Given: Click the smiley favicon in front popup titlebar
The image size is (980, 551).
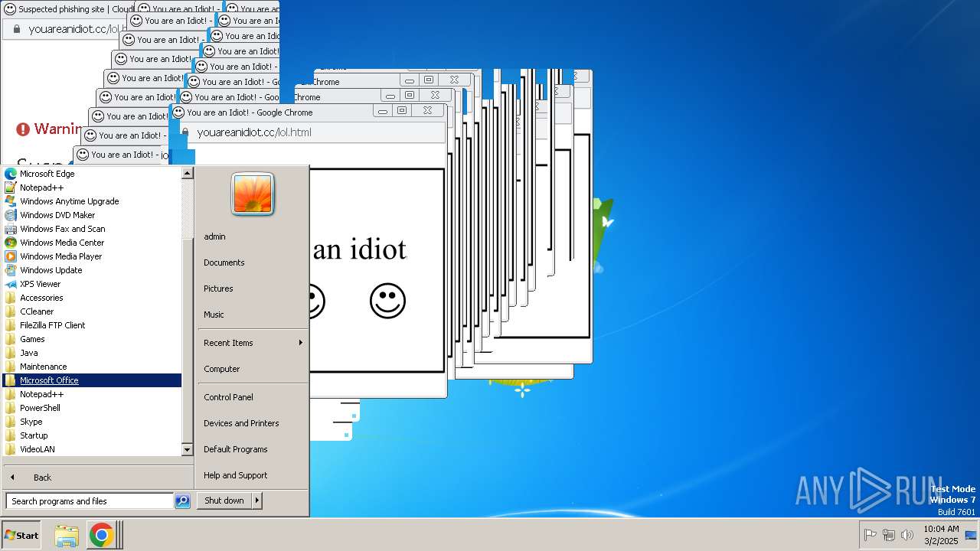Looking at the screenshot, I should coord(178,112).
